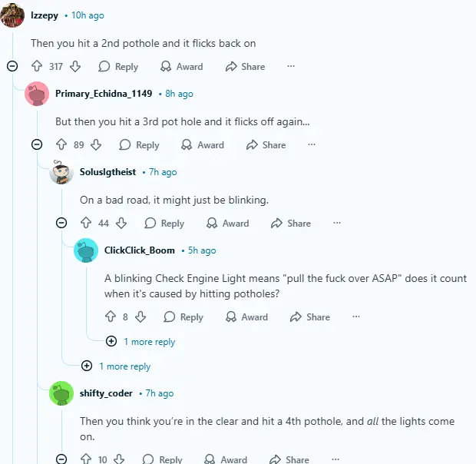The height and width of the screenshot is (464, 476).
Task: Collapse Primary_Echidna_1149's reply thread
Action: (x=37, y=145)
